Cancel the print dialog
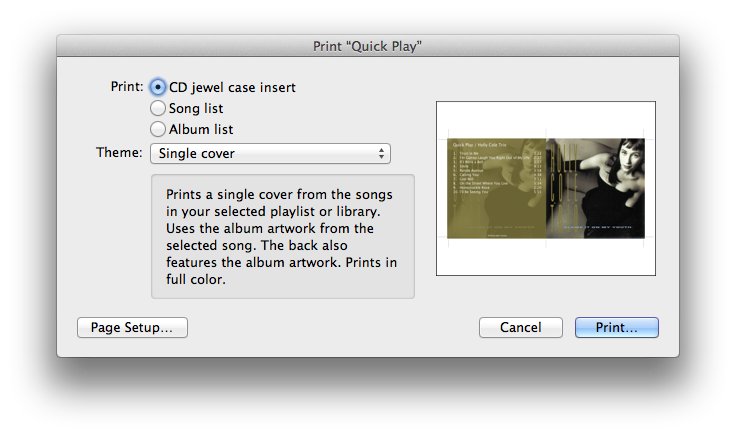The height and width of the screenshot is (436, 736). [521, 327]
